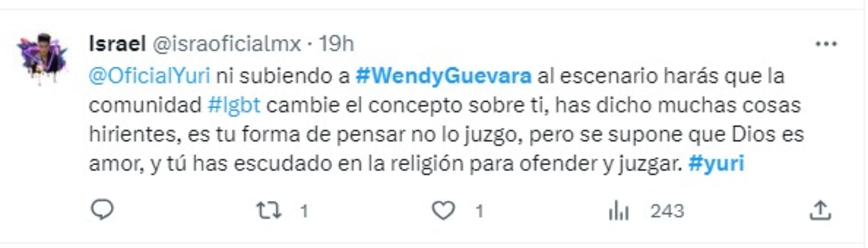Click the reply speech bubble icon
Viewport: 868px width, 248px height.
[x=102, y=210]
